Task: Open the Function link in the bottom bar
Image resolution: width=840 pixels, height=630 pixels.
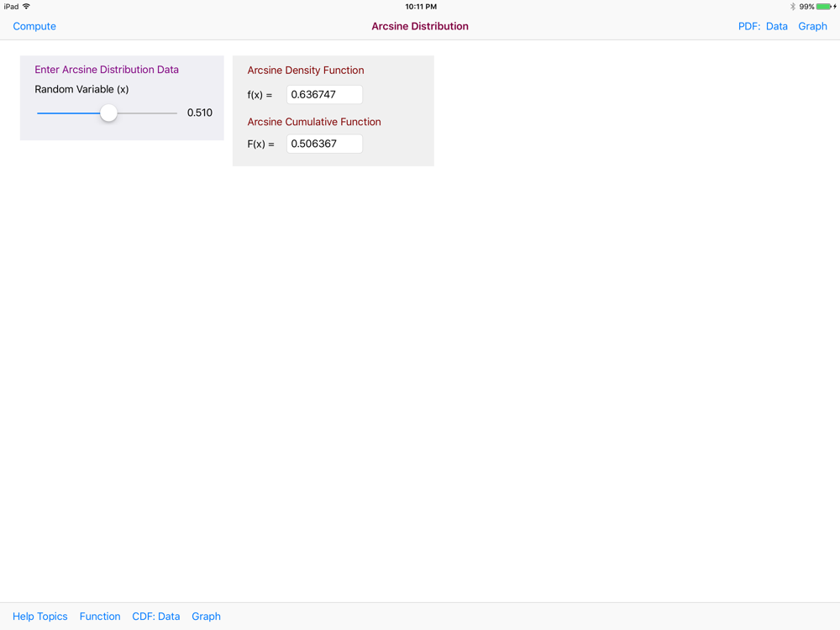Action: click(x=100, y=616)
